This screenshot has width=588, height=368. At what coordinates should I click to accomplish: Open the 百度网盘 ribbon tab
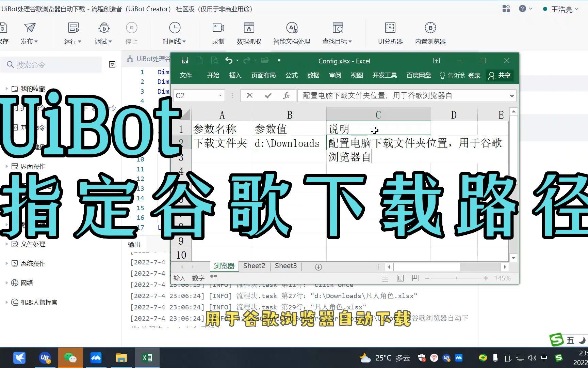tap(419, 75)
